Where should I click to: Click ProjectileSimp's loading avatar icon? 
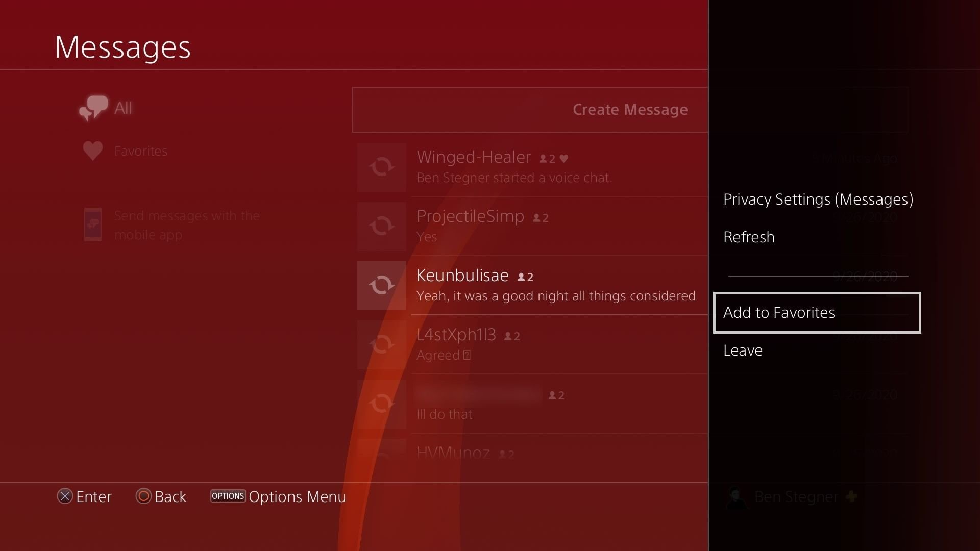click(382, 227)
